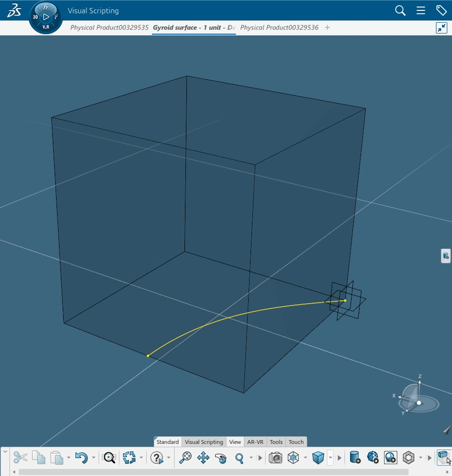
Task: Click the horizontal scrollbar of action bar
Action: (x=214, y=472)
